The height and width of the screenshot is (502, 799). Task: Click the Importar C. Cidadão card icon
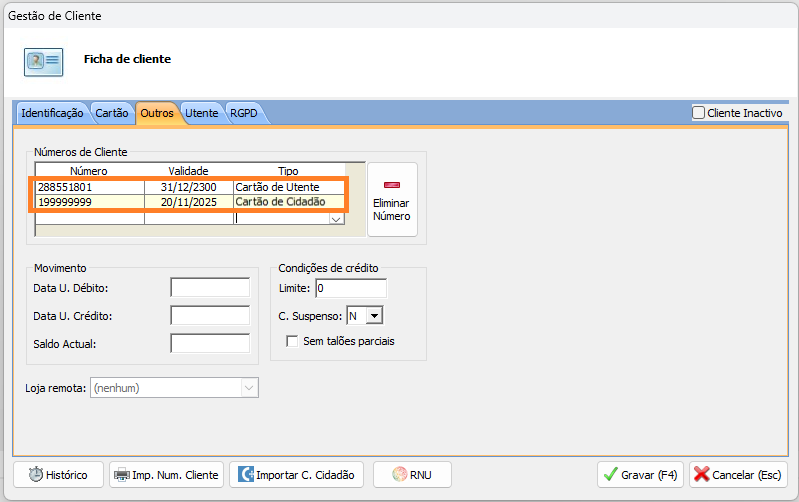click(x=245, y=475)
